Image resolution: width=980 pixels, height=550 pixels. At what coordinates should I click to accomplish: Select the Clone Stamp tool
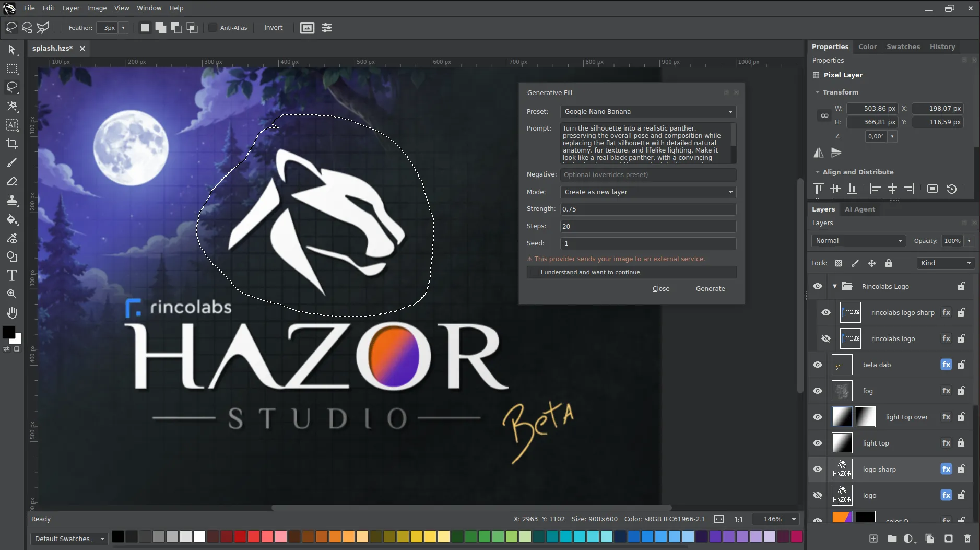click(x=12, y=200)
